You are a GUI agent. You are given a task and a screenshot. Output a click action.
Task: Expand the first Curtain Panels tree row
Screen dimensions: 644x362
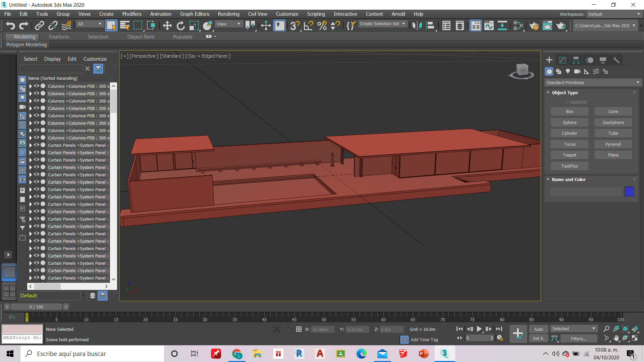31,145
